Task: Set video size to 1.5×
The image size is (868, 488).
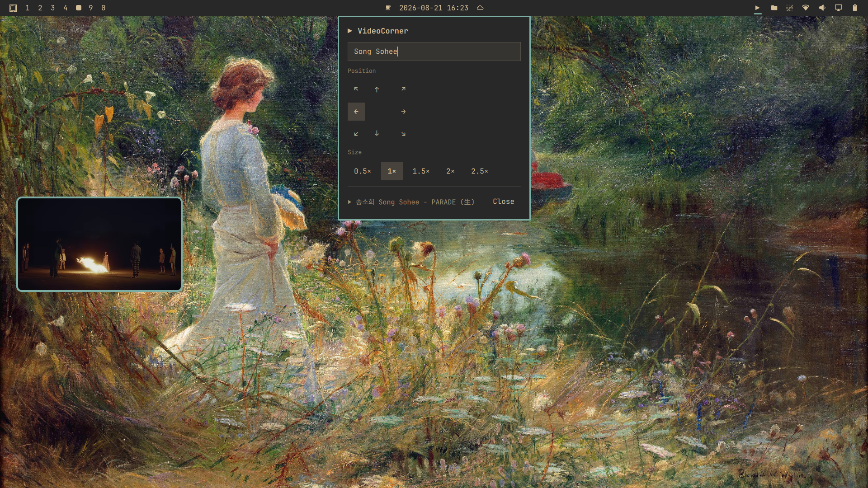Action: click(421, 171)
